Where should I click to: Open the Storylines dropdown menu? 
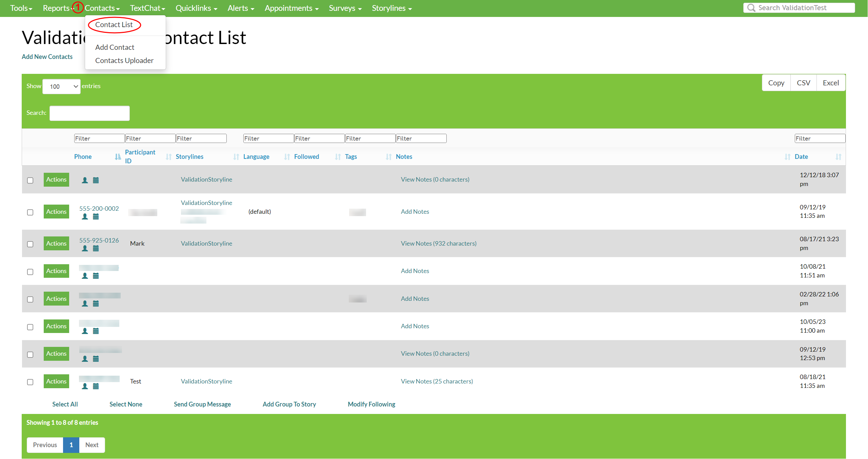click(x=392, y=8)
